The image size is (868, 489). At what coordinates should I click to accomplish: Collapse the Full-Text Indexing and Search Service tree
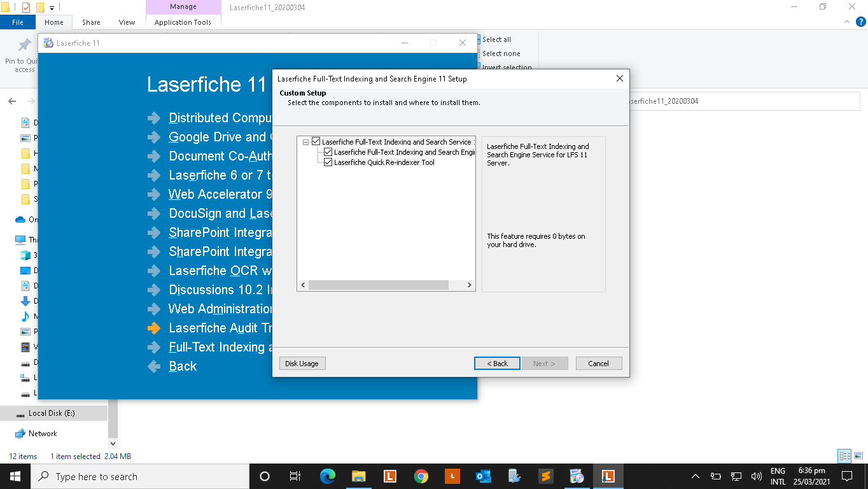306,142
